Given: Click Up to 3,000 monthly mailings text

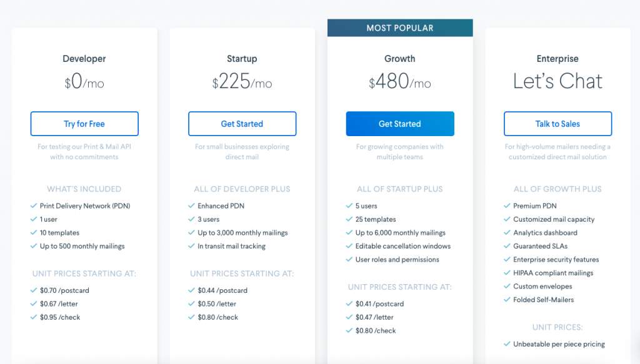Looking at the screenshot, I should tap(242, 233).
